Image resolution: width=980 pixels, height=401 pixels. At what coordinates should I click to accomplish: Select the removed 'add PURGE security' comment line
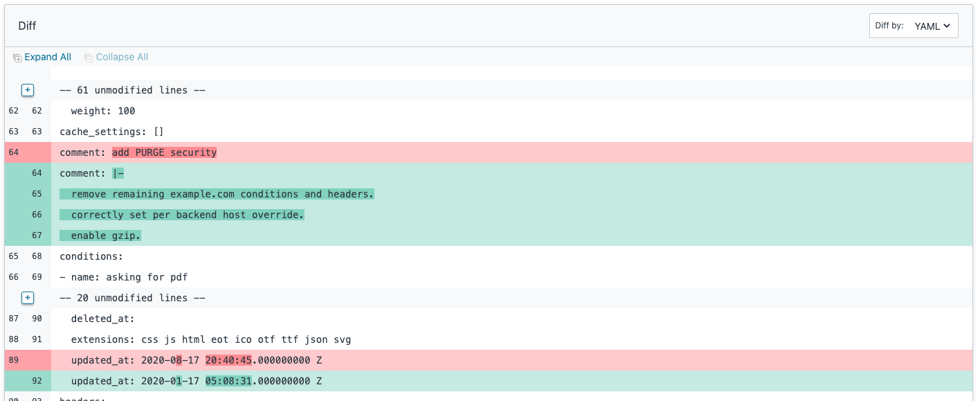click(164, 152)
